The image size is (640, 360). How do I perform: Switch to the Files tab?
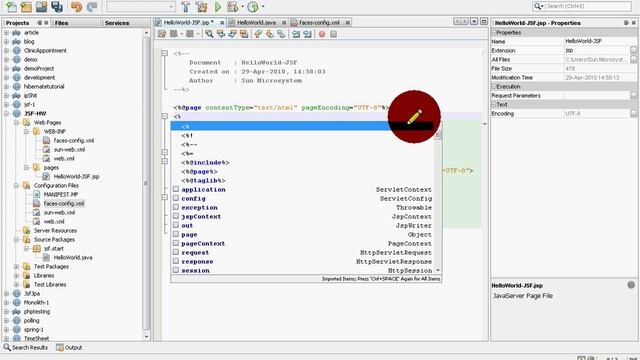(x=61, y=23)
